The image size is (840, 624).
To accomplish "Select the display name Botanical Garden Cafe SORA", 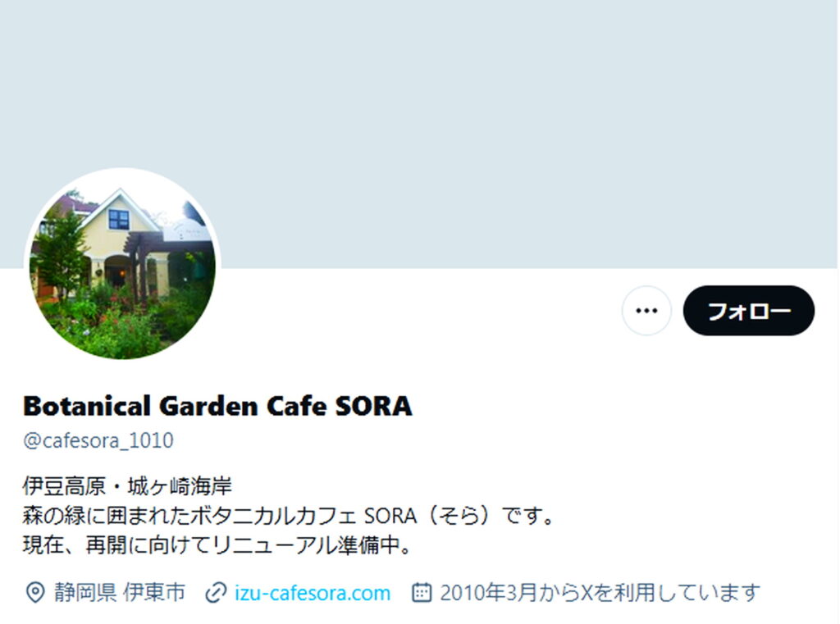I will click(217, 405).
